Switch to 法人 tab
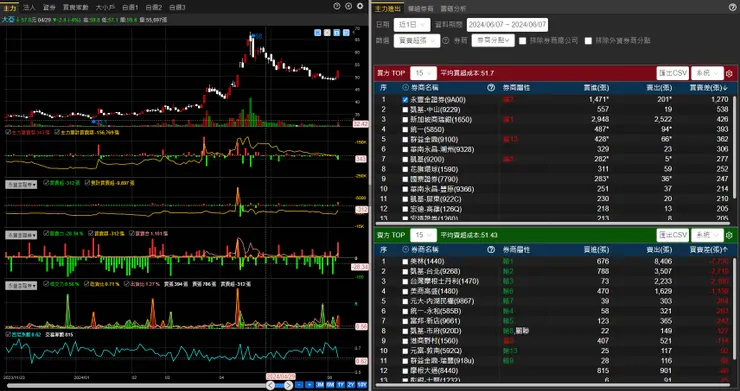Screen dimensions: 740x391 pos(29,7)
